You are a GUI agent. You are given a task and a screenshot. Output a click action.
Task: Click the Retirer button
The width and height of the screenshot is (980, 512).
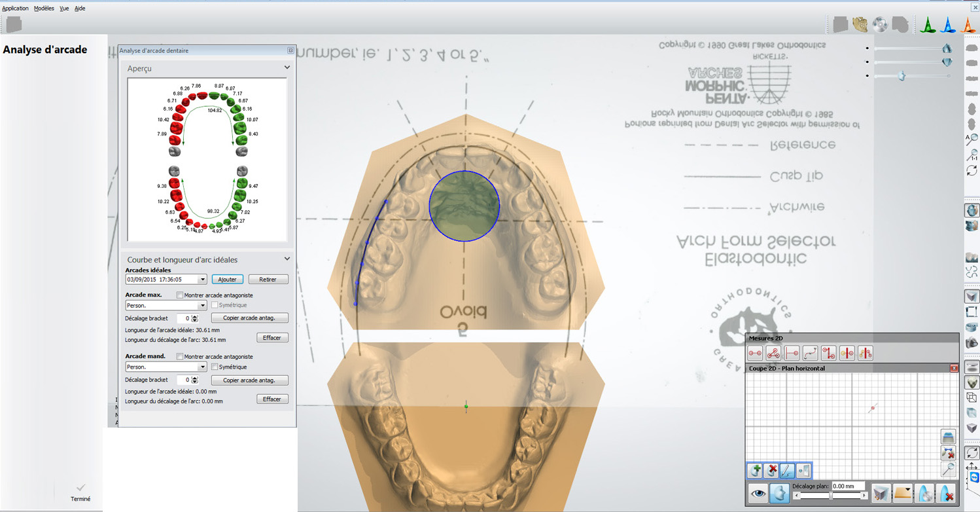268,280
